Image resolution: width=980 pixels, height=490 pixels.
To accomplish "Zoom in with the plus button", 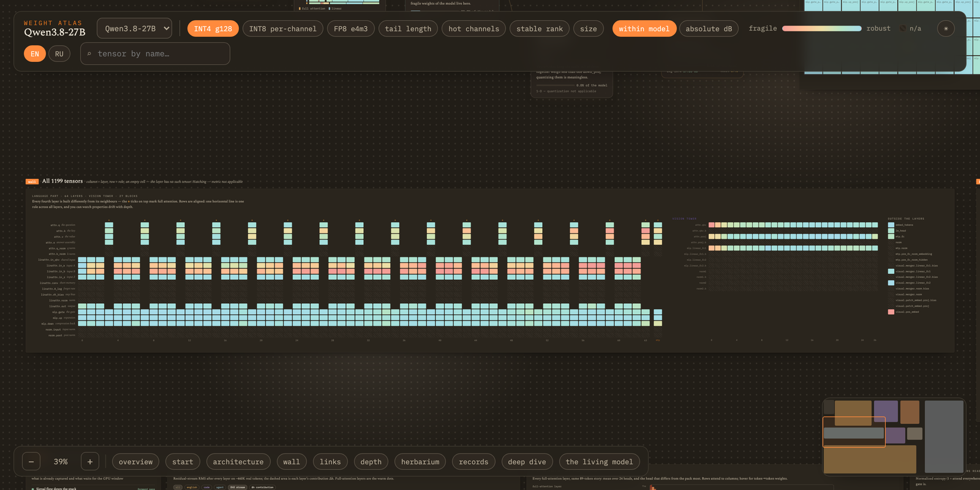I will [90, 462].
